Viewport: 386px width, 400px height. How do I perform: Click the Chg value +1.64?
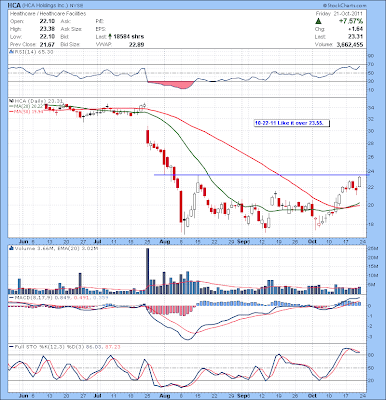(357, 29)
